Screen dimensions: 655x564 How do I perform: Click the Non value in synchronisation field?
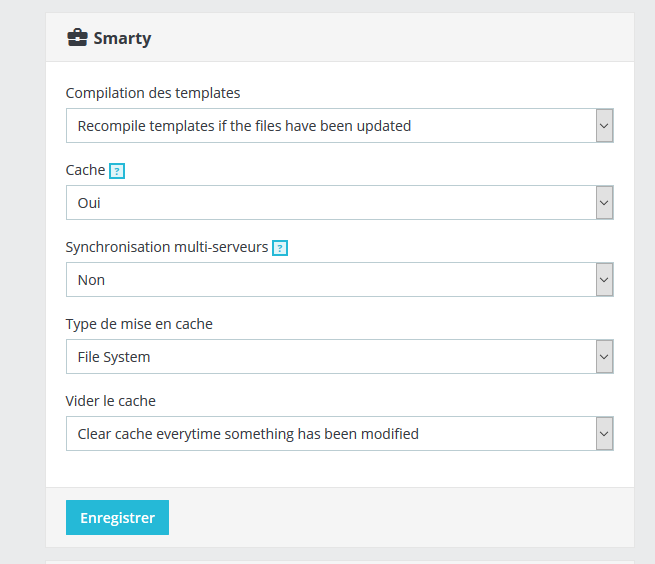pos(91,280)
